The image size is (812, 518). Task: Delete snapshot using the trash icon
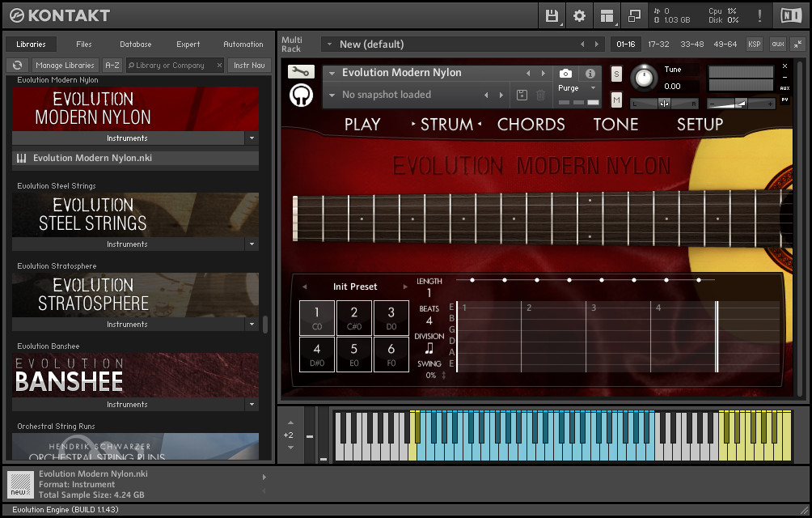[540, 95]
